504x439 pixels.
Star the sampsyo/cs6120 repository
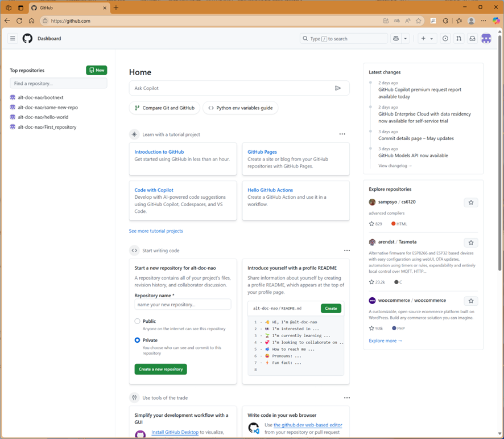click(x=471, y=203)
